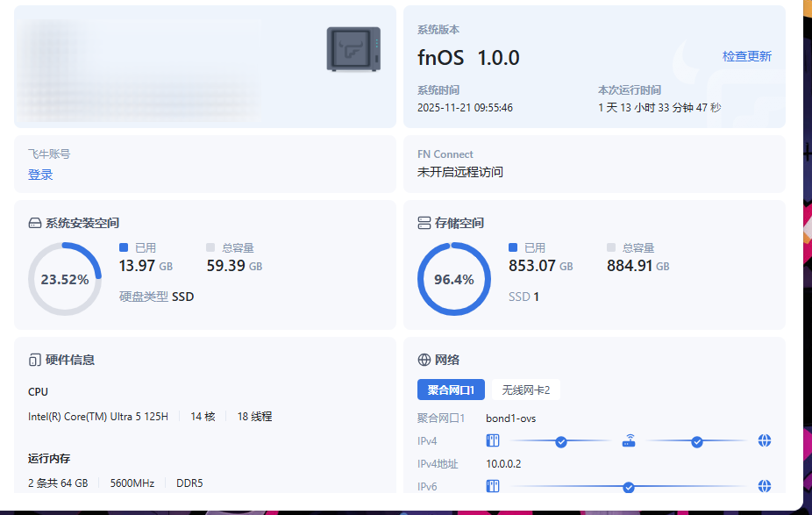
Task: Click the uptime 1 天 13 小时 value
Action: pyautogui.click(x=659, y=108)
